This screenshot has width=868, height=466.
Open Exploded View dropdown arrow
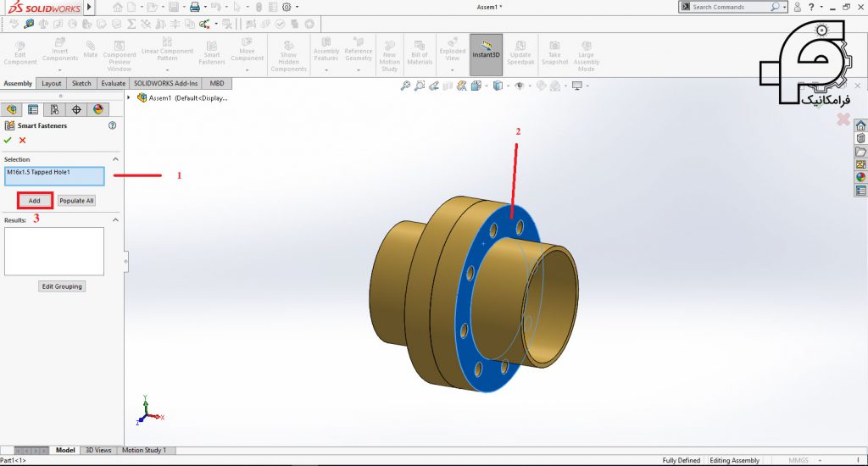[453, 69]
